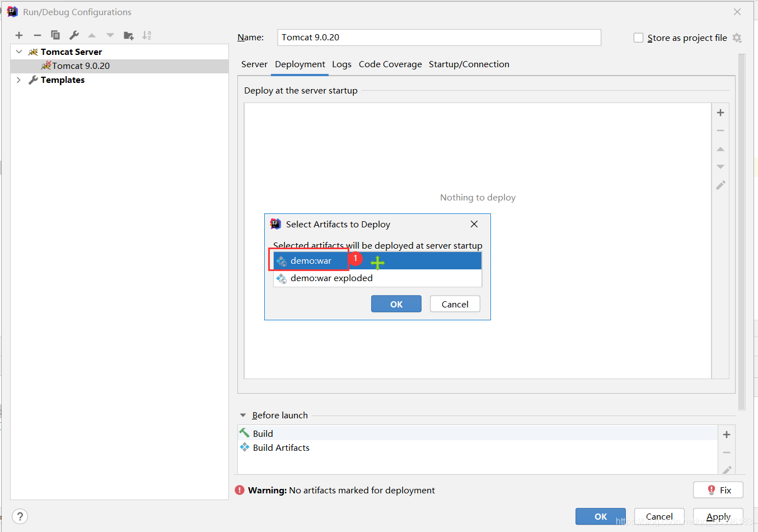Open the Logs tab
The width and height of the screenshot is (758, 532).
(x=341, y=64)
